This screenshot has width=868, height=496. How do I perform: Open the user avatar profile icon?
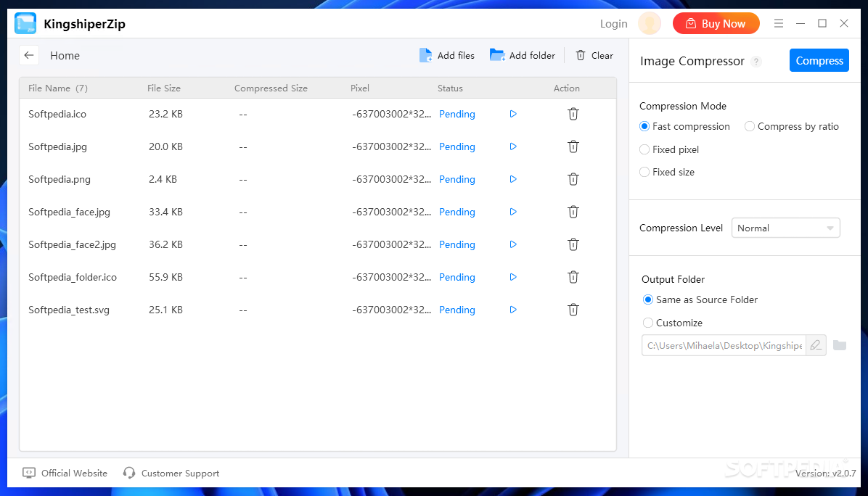(x=650, y=23)
